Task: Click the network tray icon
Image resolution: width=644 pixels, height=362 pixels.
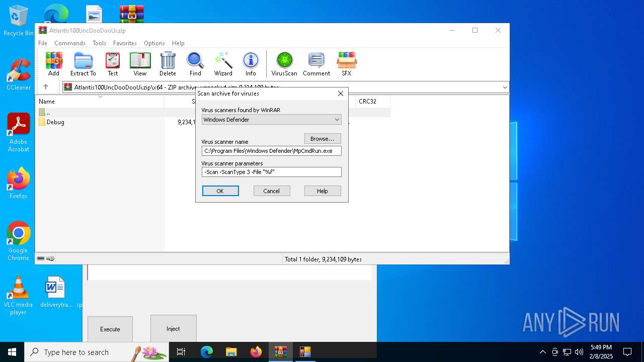Action: pyautogui.click(x=567, y=352)
